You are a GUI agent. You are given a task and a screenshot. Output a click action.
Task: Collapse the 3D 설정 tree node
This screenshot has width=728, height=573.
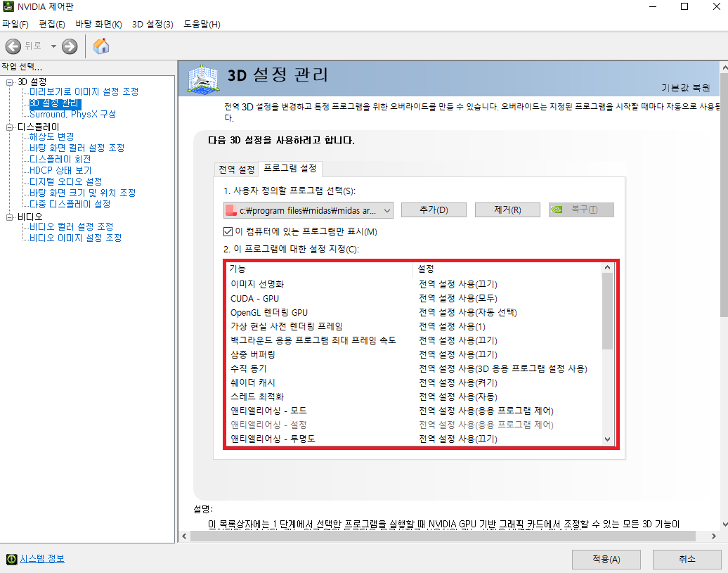pyautogui.click(x=9, y=82)
